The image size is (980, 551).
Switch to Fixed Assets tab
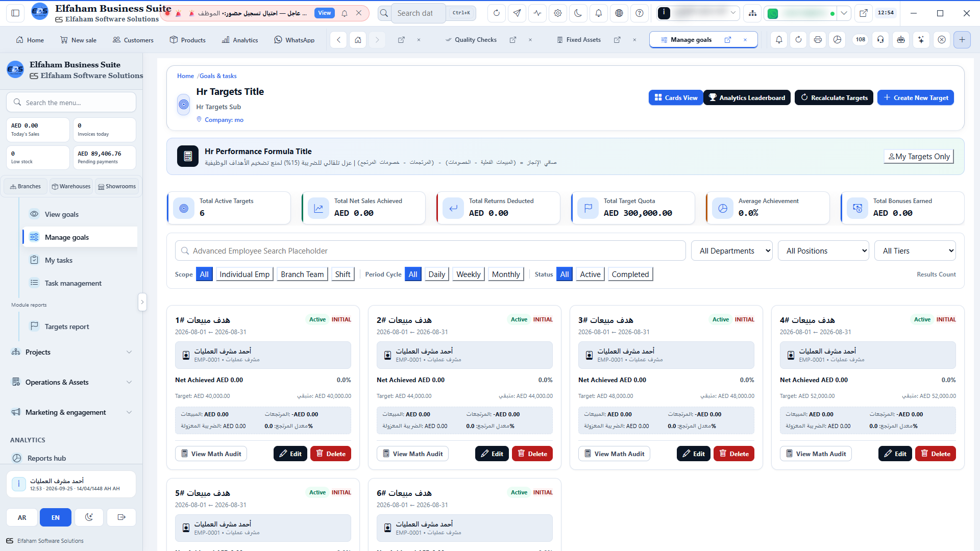click(583, 40)
